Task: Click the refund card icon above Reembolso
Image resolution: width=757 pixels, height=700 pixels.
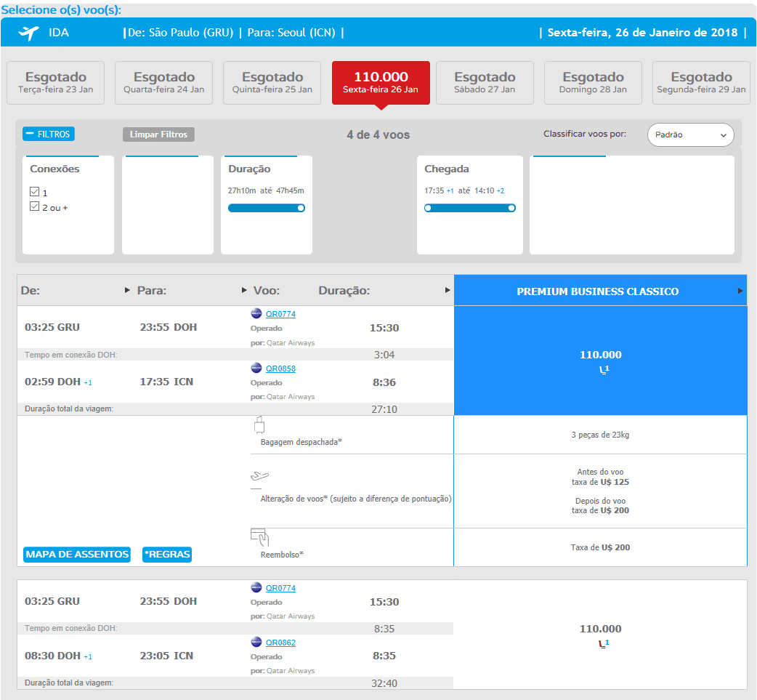Action: (x=259, y=536)
